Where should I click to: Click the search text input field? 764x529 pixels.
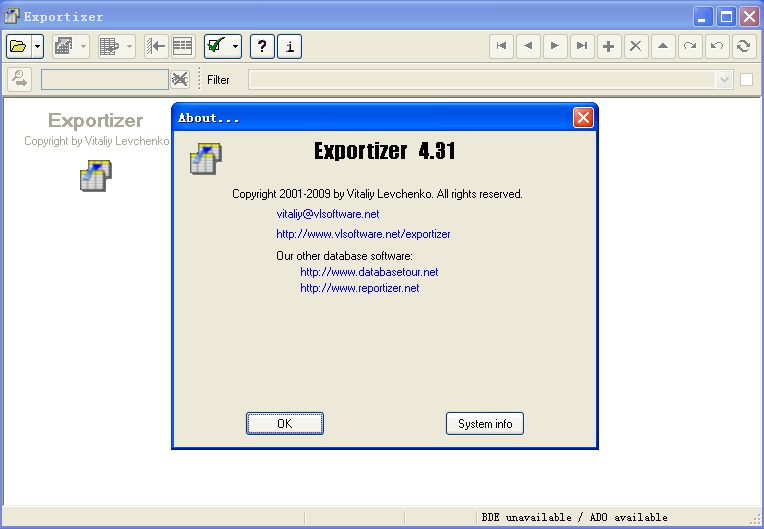[x=105, y=79]
